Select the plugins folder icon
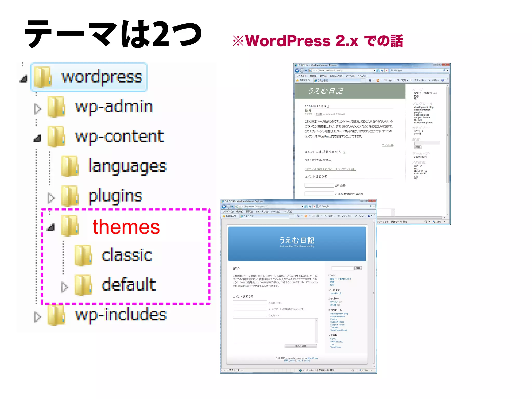The width and height of the screenshot is (532, 399). tap(70, 196)
